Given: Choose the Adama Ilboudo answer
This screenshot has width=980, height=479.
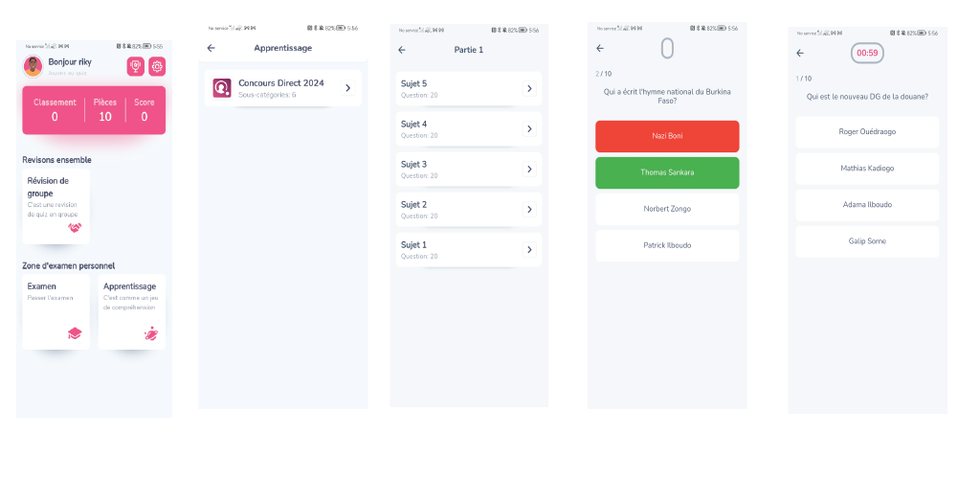Looking at the screenshot, I should tap(867, 205).
